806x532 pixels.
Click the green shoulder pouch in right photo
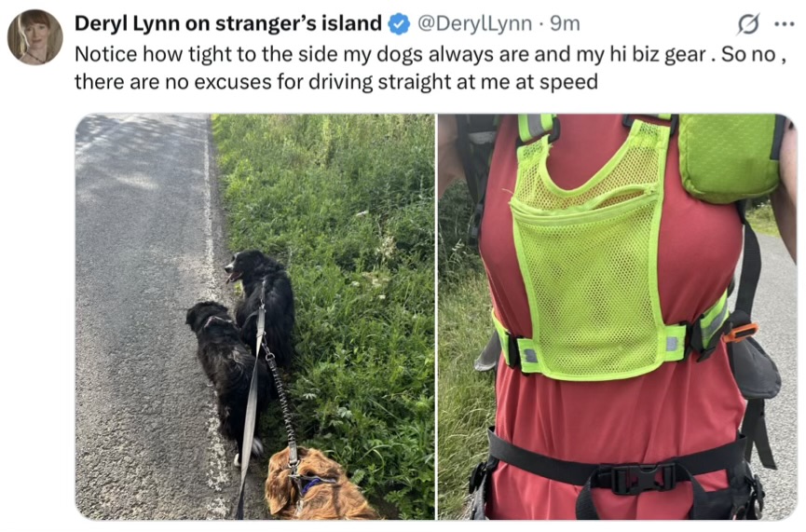[730, 157]
